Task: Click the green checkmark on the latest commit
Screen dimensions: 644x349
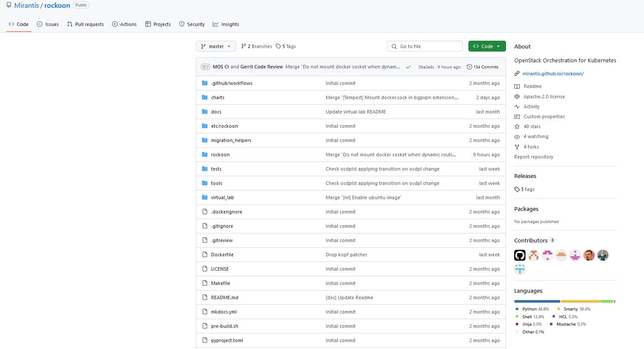Action: pos(408,67)
